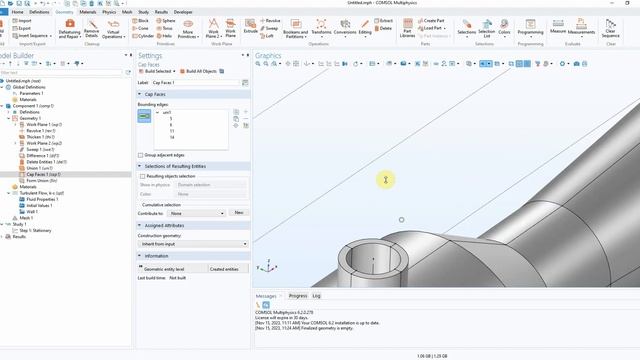This screenshot has width=640, height=360.
Task: Click the Measure tool
Action: tap(558, 26)
